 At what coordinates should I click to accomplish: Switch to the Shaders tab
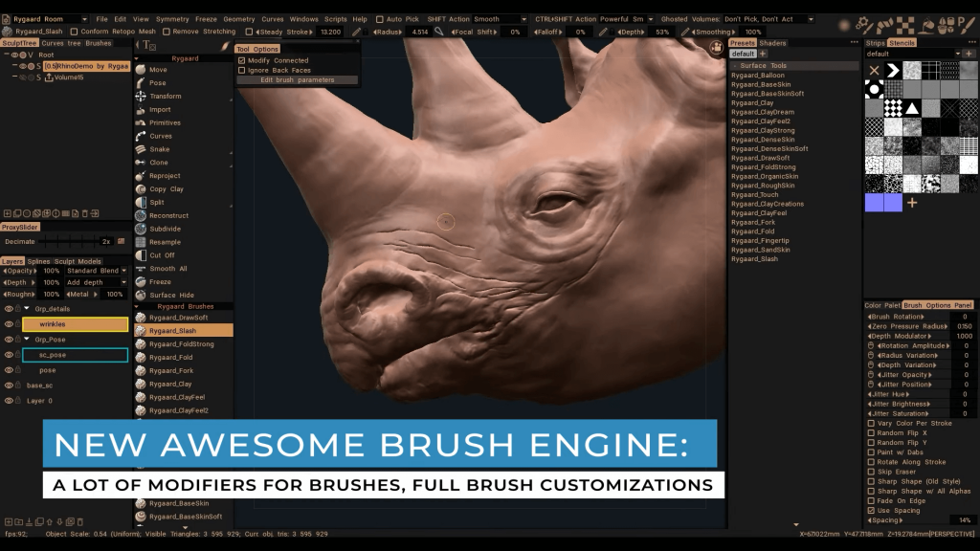tap(772, 43)
